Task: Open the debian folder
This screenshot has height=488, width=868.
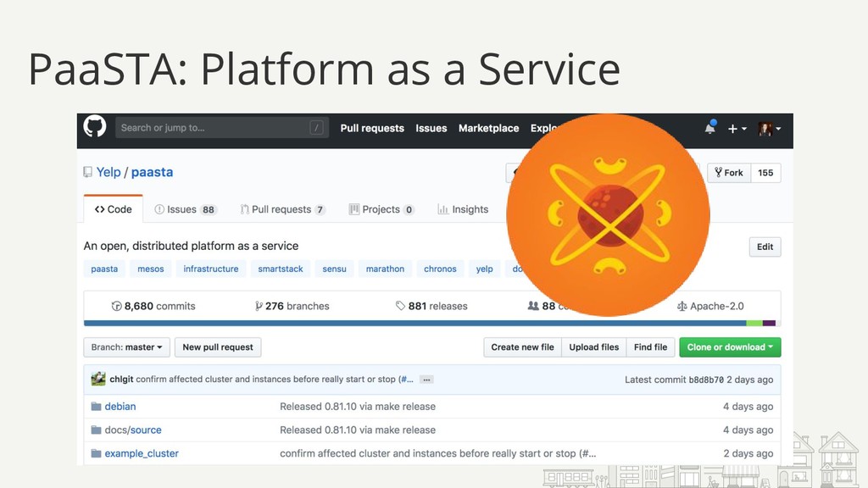Action: [x=120, y=407]
